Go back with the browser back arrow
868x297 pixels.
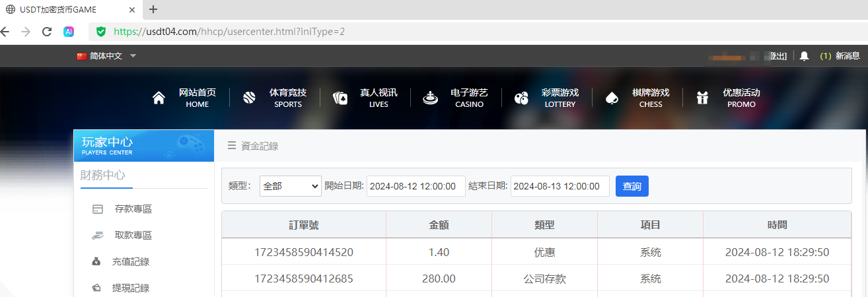point(5,31)
